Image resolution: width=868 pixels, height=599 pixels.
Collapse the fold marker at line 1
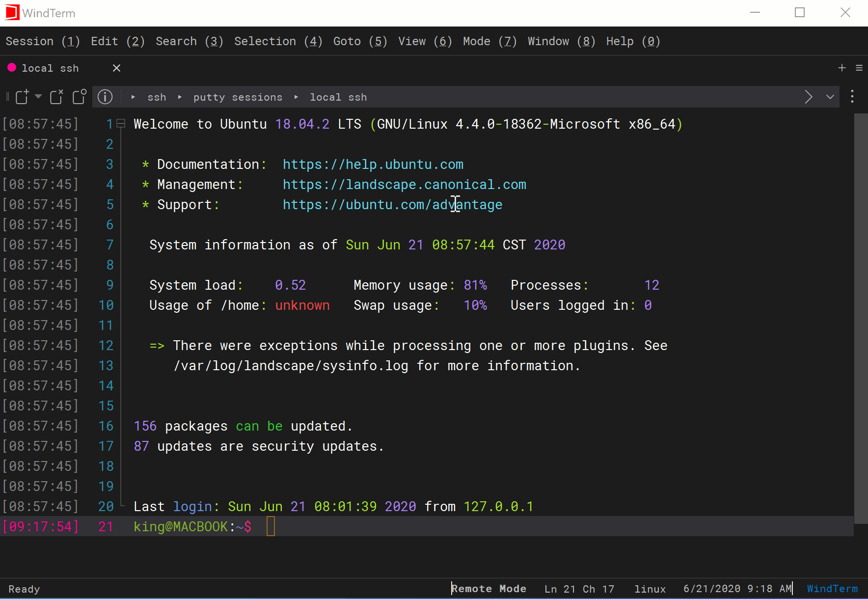pos(121,124)
